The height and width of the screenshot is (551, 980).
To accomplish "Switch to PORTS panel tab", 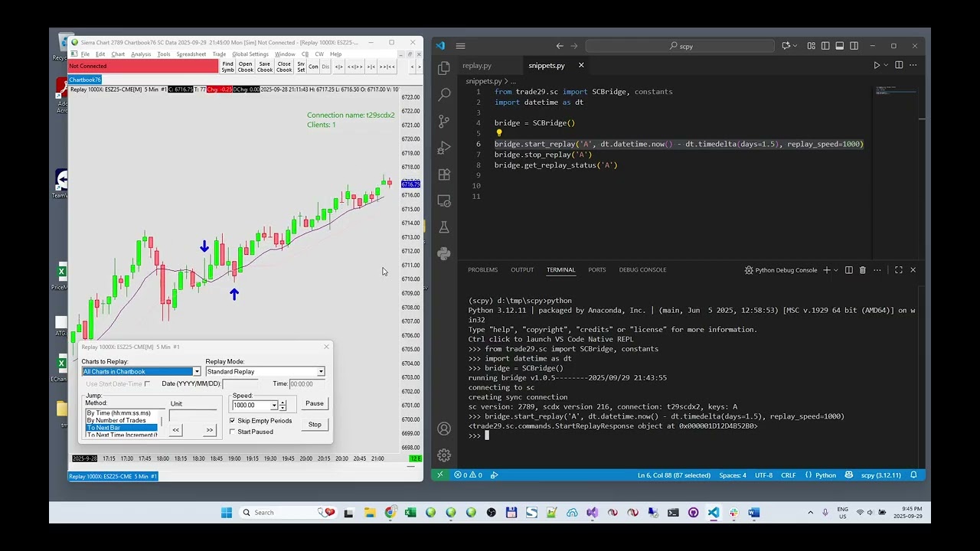I will [597, 270].
